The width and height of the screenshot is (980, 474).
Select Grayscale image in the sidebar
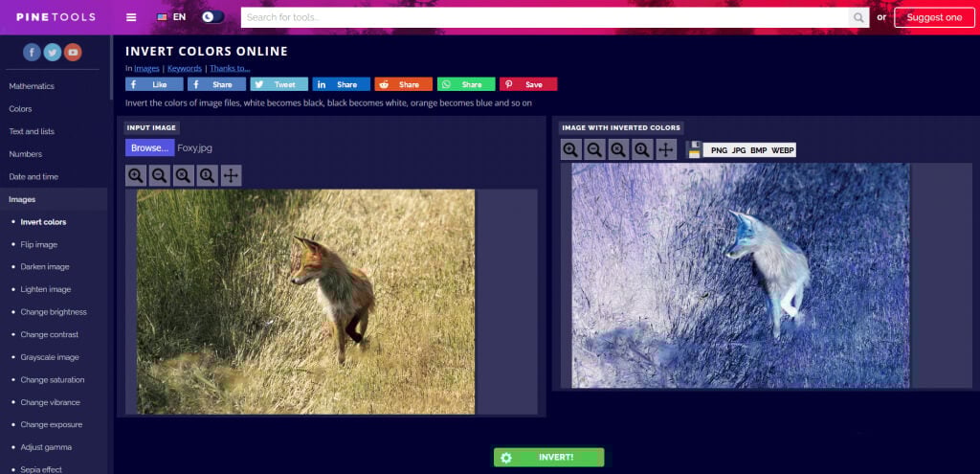tap(50, 357)
